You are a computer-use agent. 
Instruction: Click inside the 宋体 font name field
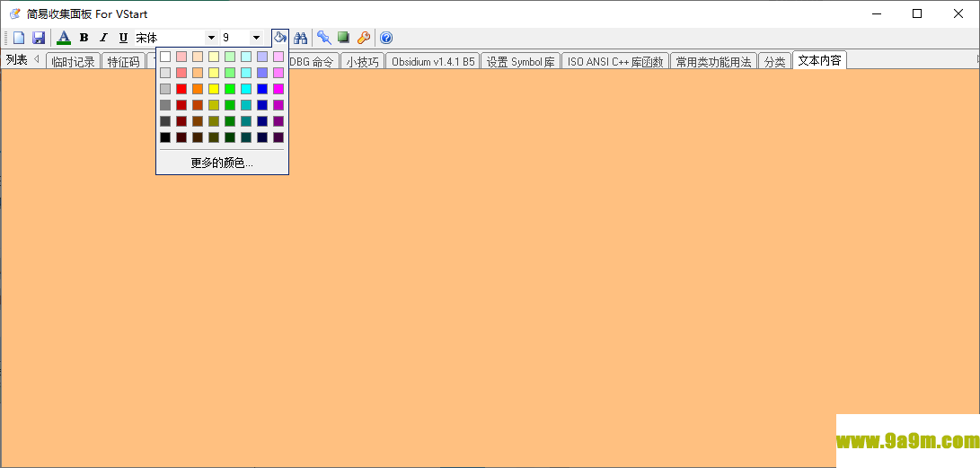170,38
